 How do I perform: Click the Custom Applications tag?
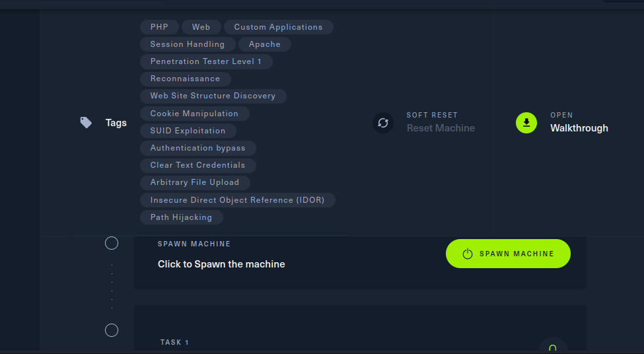(278, 27)
